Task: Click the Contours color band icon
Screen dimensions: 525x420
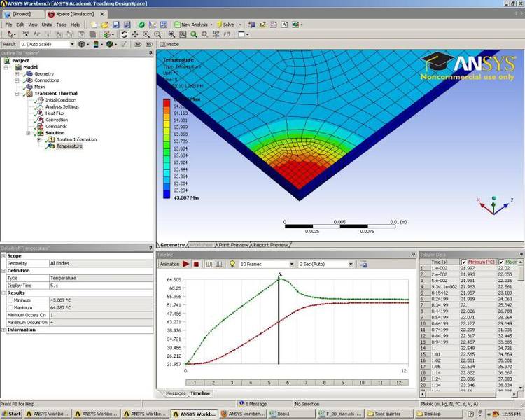Action: click(x=96, y=44)
